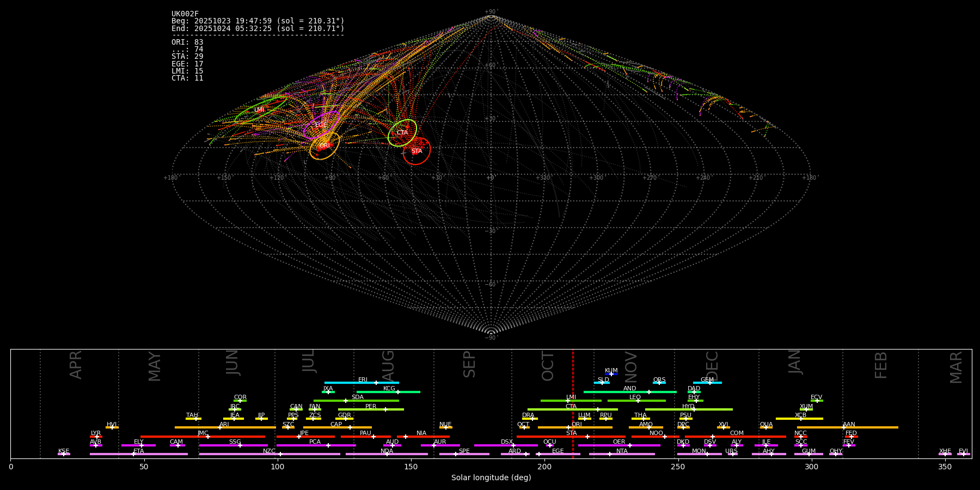
Task: Click the 'Solar longitude (deg)' axis title
Action: tap(491, 478)
